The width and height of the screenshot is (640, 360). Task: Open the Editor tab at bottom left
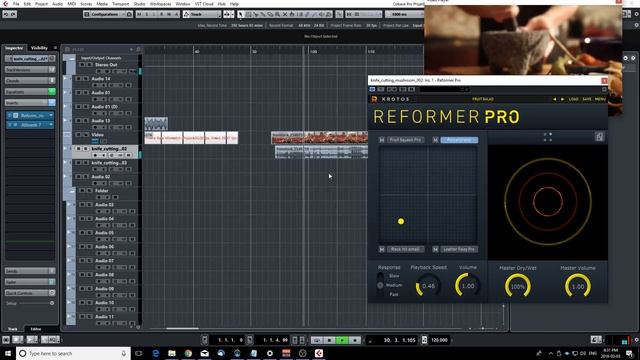click(36, 329)
